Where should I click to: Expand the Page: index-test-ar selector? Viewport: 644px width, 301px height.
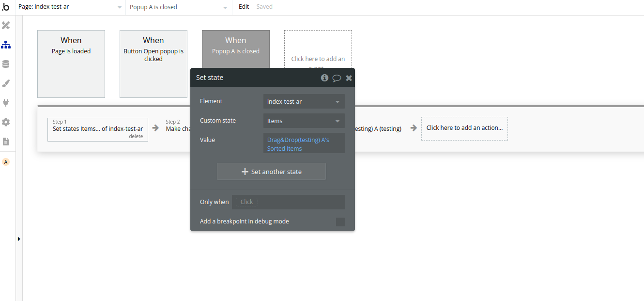click(70, 7)
